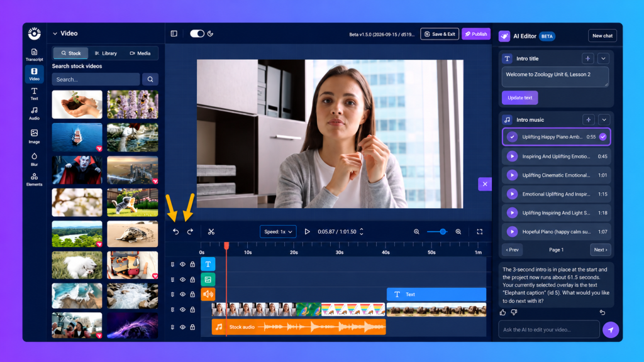Open the Speed 1x dropdown
The width and height of the screenshot is (644, 362).
click(278, 231)
